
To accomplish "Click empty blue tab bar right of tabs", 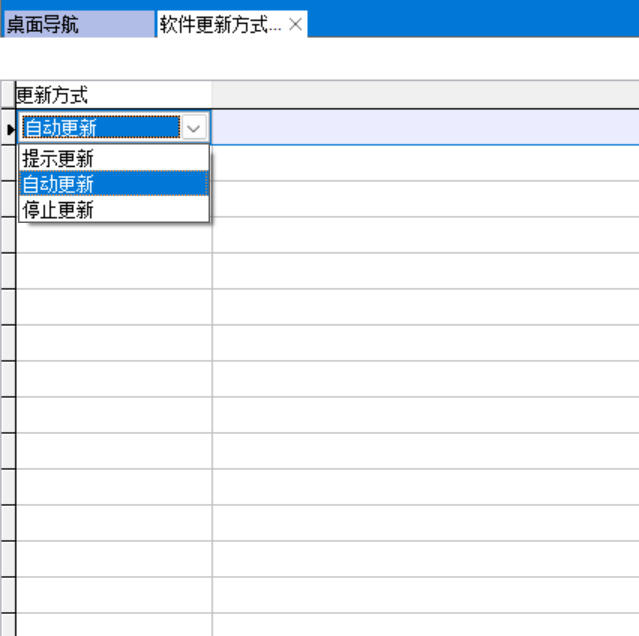I will (470, 20).
